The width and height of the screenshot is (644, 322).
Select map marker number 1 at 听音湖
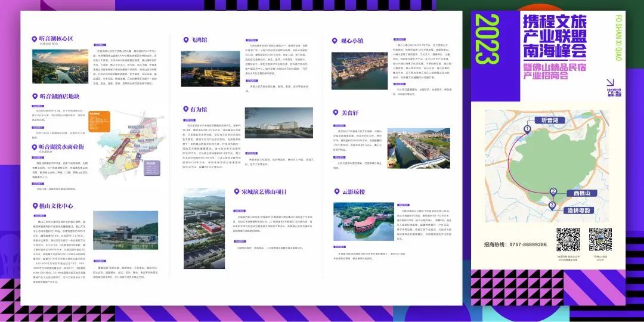527,129
